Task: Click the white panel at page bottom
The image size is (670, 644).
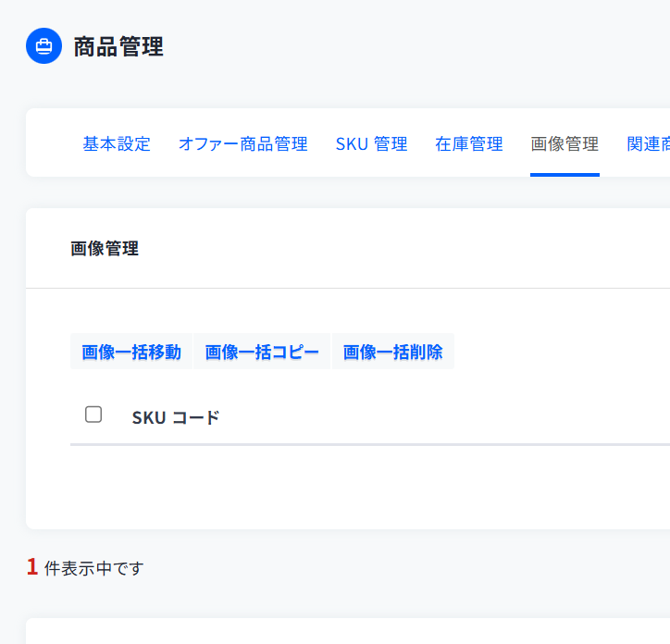Action: pos(348,633)
